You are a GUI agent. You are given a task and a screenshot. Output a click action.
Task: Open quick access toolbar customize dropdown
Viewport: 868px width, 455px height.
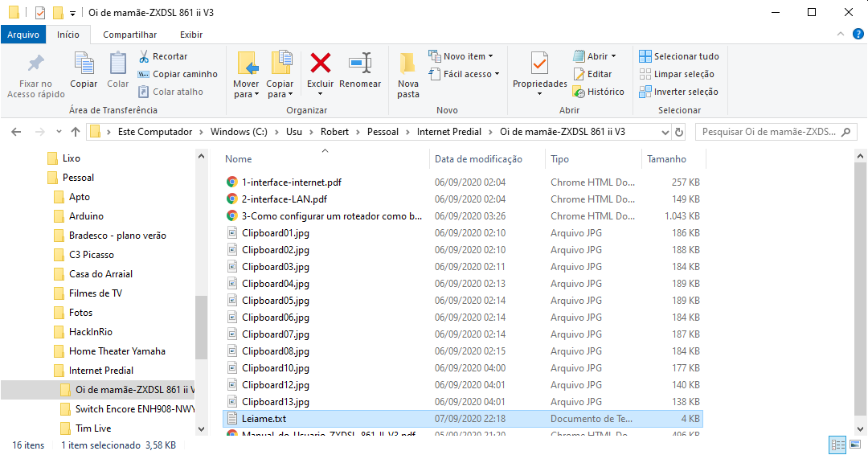point(72,13)
